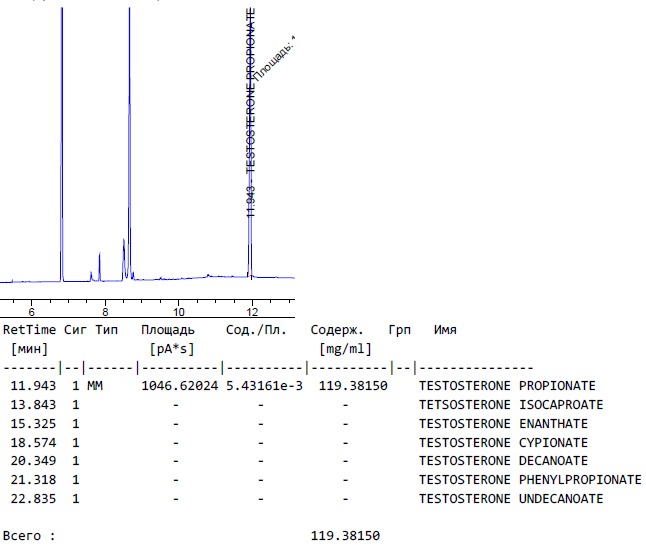Click the x-axis tick label 6
The height and width of the screenshot is (546, 646).
click(x=31, y=311)
